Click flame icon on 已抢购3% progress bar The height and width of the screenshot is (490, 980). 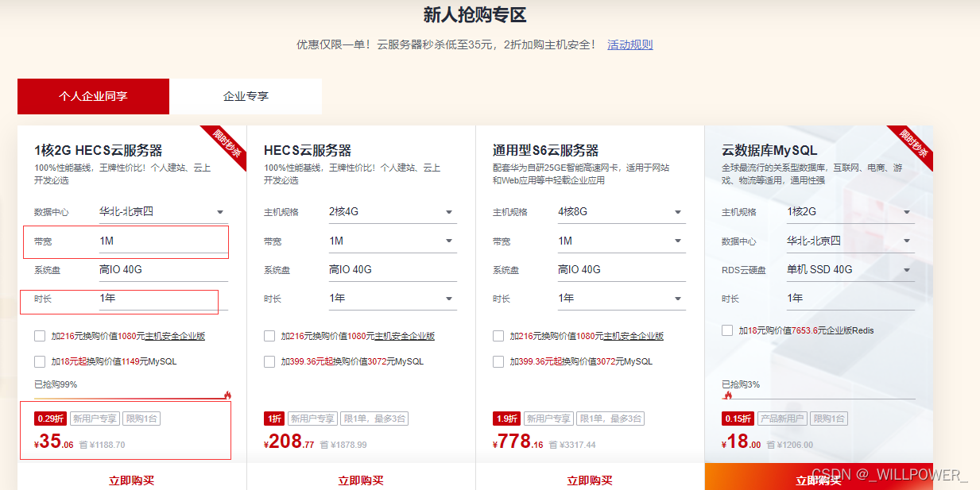point(726,395)
